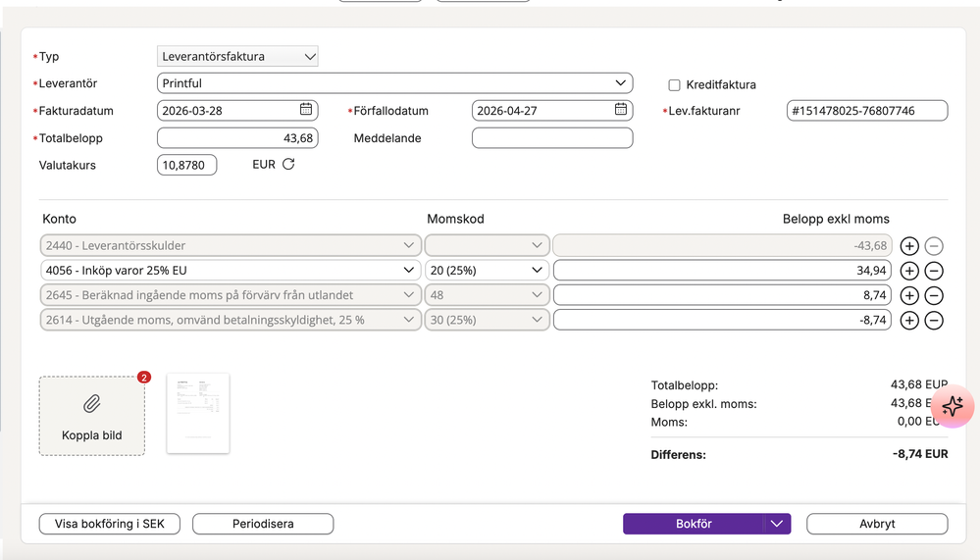The image size is (980, 560).
Task: Remove the 4056 Inköp varor row
Action: [x=934, y=271]
